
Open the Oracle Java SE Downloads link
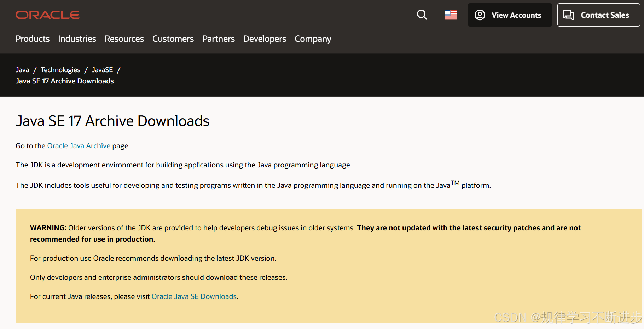pyautogui.click(x=194, y=296)
